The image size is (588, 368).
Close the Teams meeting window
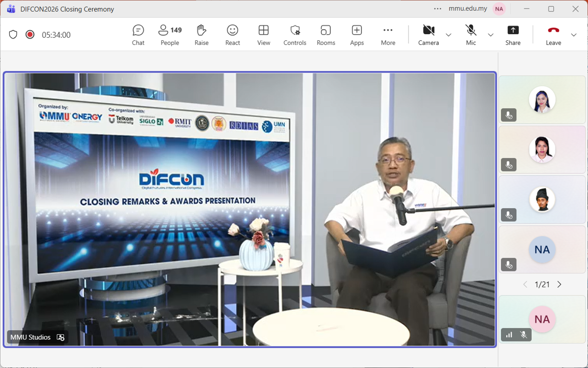click(x=575, y=9)
